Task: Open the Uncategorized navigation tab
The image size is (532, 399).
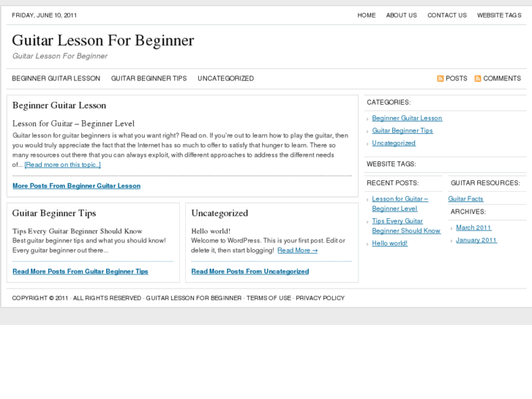Action: coord(225,78)
